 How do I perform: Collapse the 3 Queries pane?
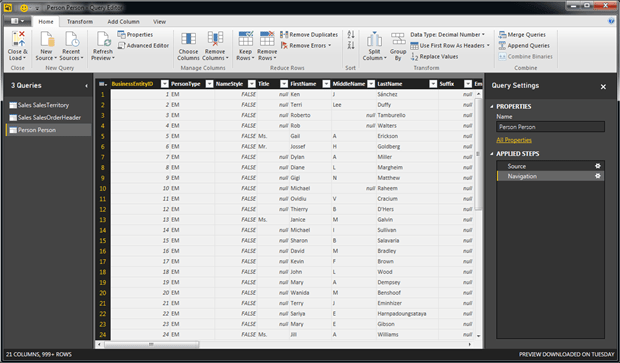coord(86,85)
